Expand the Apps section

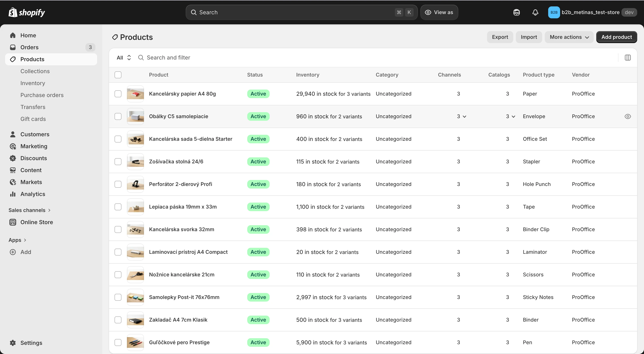(x=17, y=240)
